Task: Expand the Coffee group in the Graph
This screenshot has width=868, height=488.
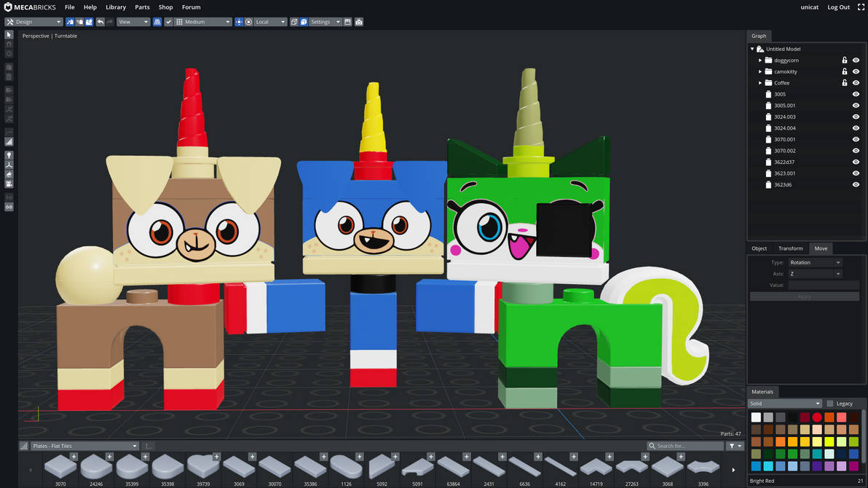Action: click(759, 82)
